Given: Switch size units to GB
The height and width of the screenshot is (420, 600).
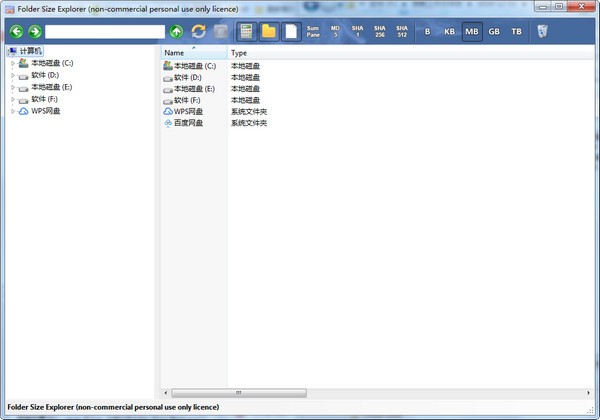Looking at the screenshot, I should (x=494, y=31).
